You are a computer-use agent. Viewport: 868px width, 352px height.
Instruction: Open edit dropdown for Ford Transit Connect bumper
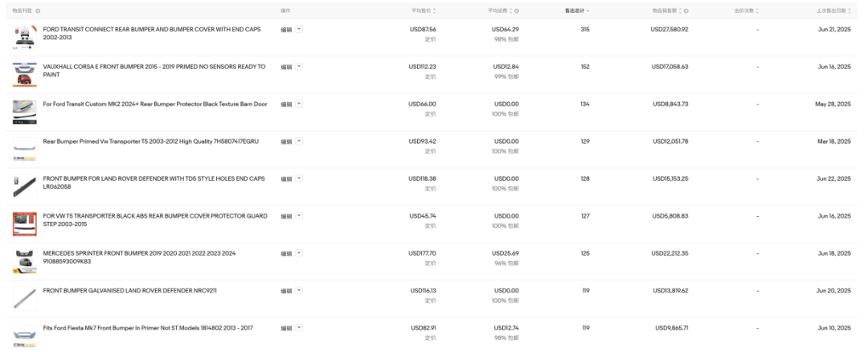click(299, 29)
